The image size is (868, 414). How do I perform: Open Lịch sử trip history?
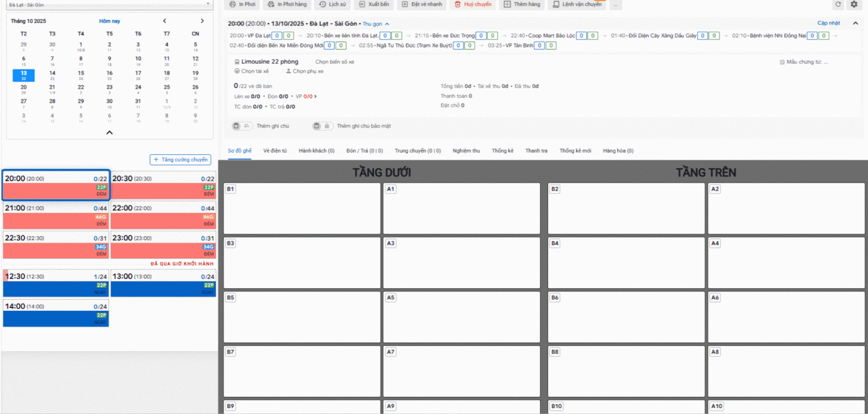coord(333,4)
